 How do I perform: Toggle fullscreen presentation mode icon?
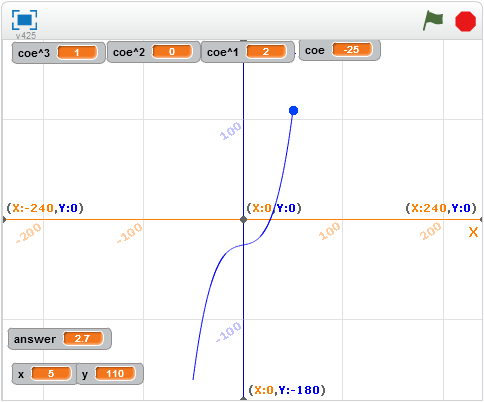pos(24,20)
